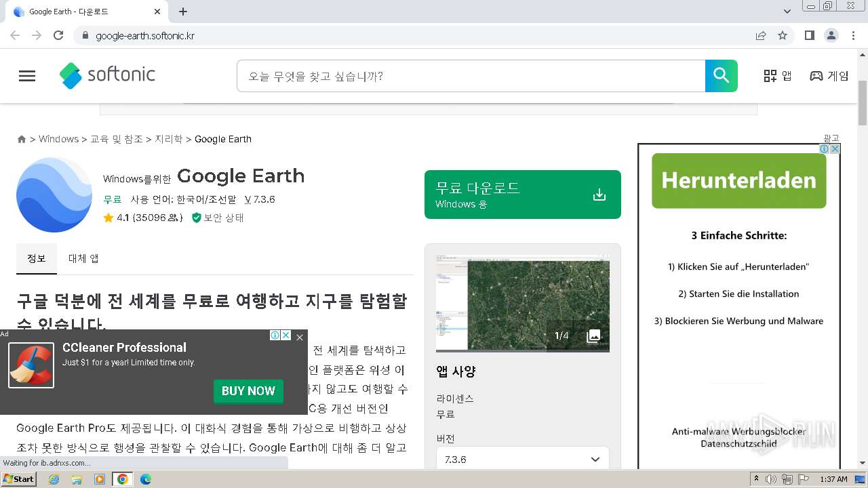868x488 pixels.
Task: Click the Windows Start button
Action: point(19,479)
